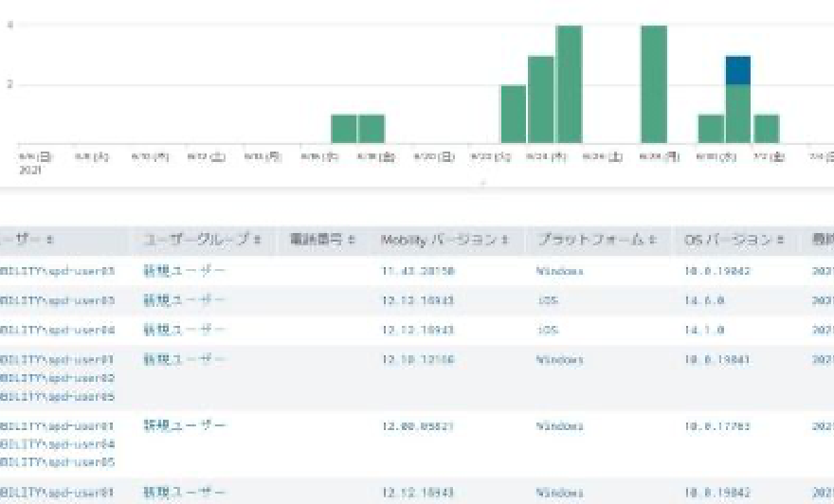
Task: Grab the resize handle below the chart
Action: pos(483,183)
